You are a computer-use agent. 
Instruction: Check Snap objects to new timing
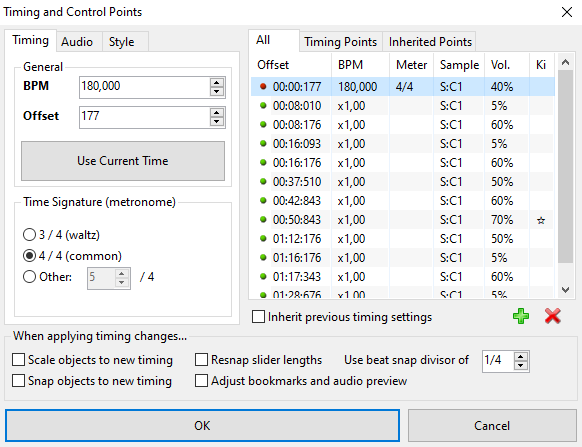pos(19,381)
